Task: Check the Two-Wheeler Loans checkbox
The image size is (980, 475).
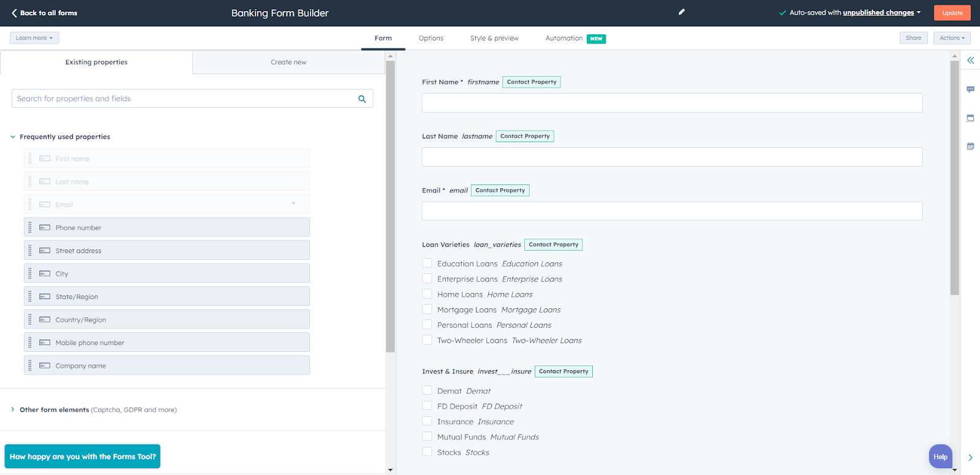Action: [x=428, y=340]
